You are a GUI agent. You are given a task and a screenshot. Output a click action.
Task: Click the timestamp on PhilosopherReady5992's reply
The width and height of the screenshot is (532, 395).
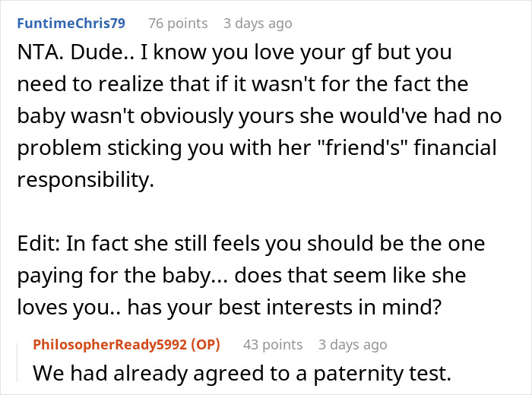pyautogui.click(x=353, y=345)
